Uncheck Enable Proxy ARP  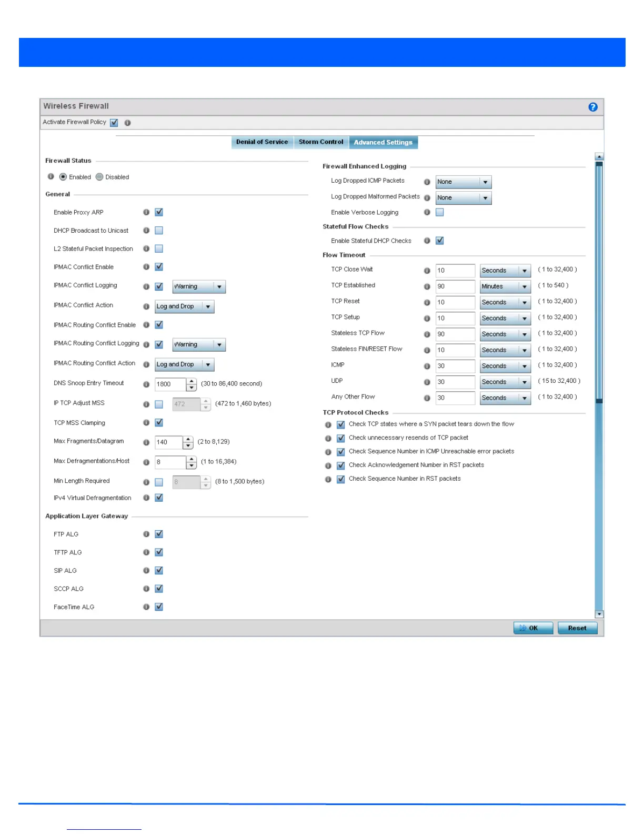click(159, 212)
